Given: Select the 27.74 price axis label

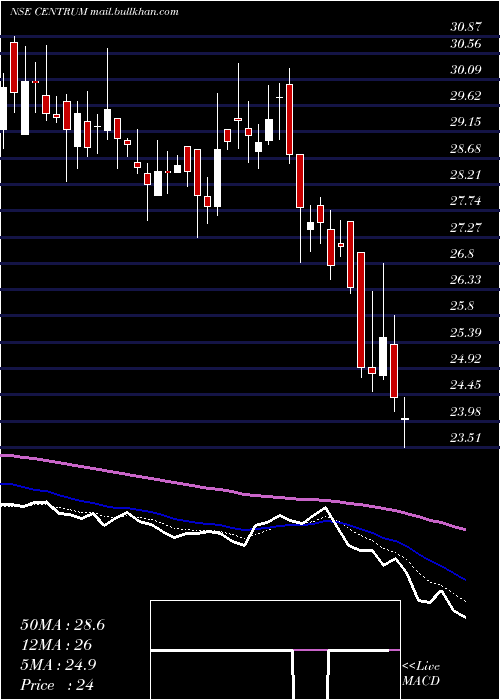Looking at the screenshot, I should coord(466,201).
